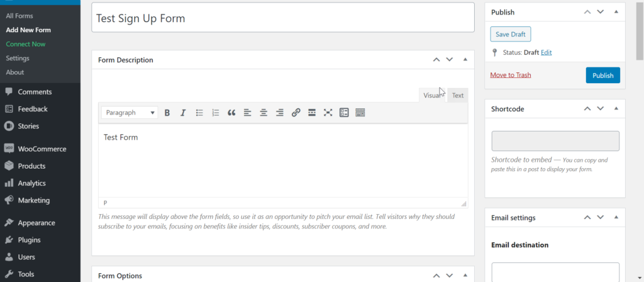Image resolution: width=644 pixels, height=282 pixels.
Task: Select Add New Form submenu item
Action: click(28, 30)
